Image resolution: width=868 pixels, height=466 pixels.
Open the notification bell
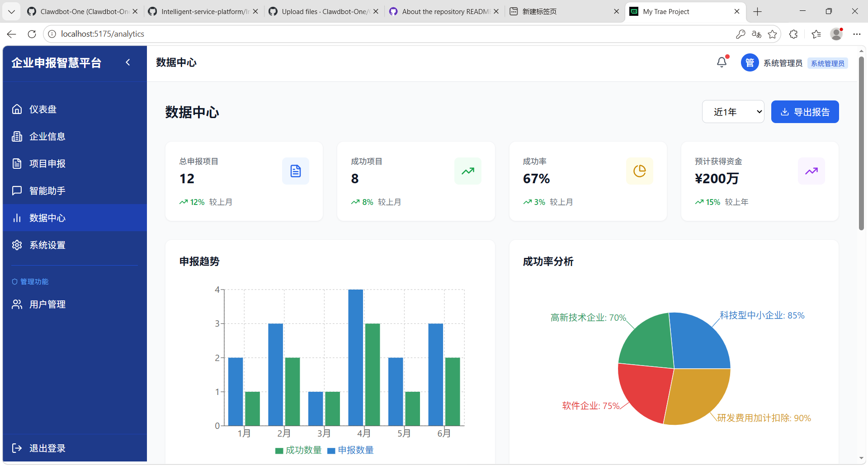click(722, 62)
